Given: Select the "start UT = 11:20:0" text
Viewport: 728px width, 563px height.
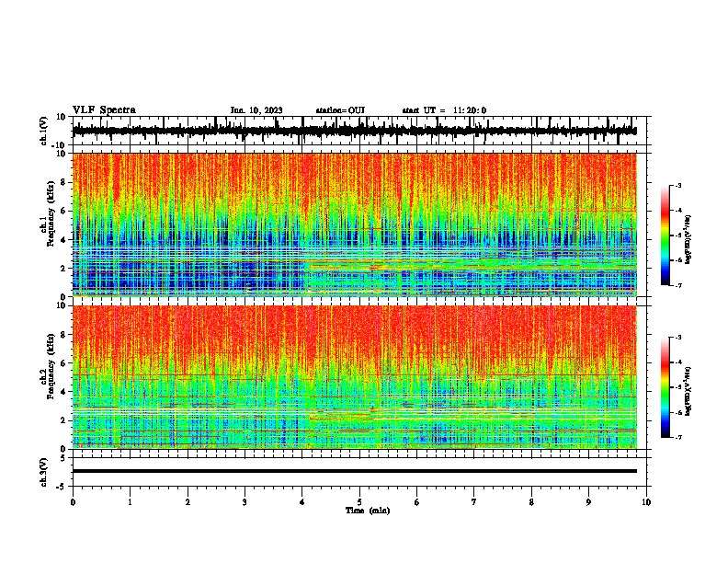Looking at the screenshot, I should 444,110.
